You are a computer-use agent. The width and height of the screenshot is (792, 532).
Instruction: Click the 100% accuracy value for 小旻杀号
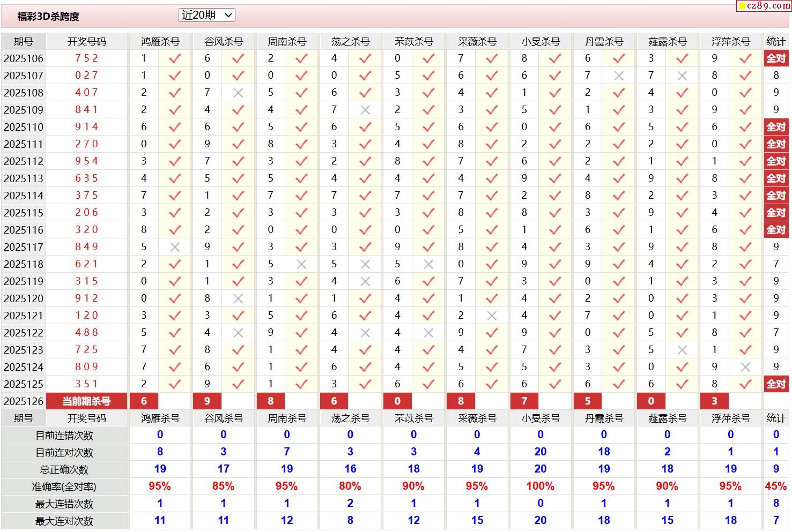click(x=541, y=486)
